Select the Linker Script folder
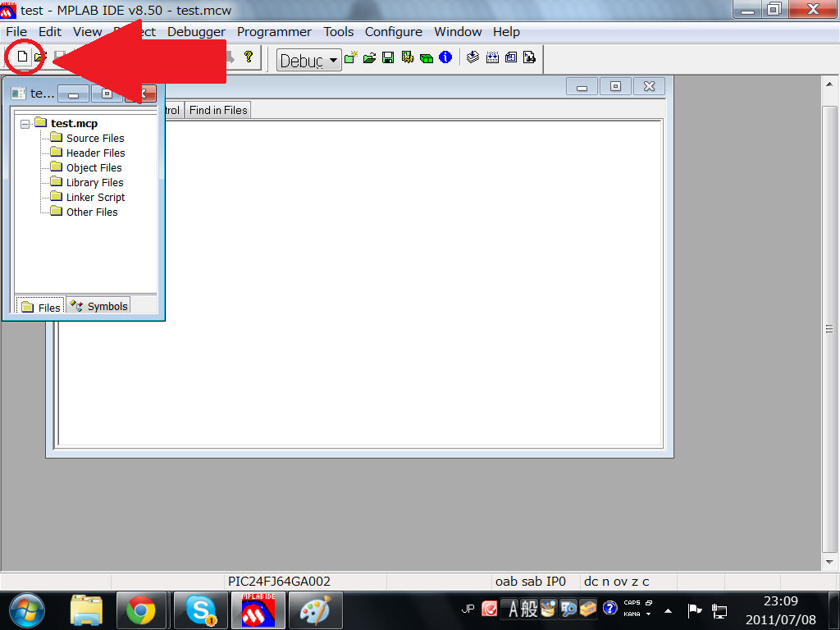 coord(95,197)
